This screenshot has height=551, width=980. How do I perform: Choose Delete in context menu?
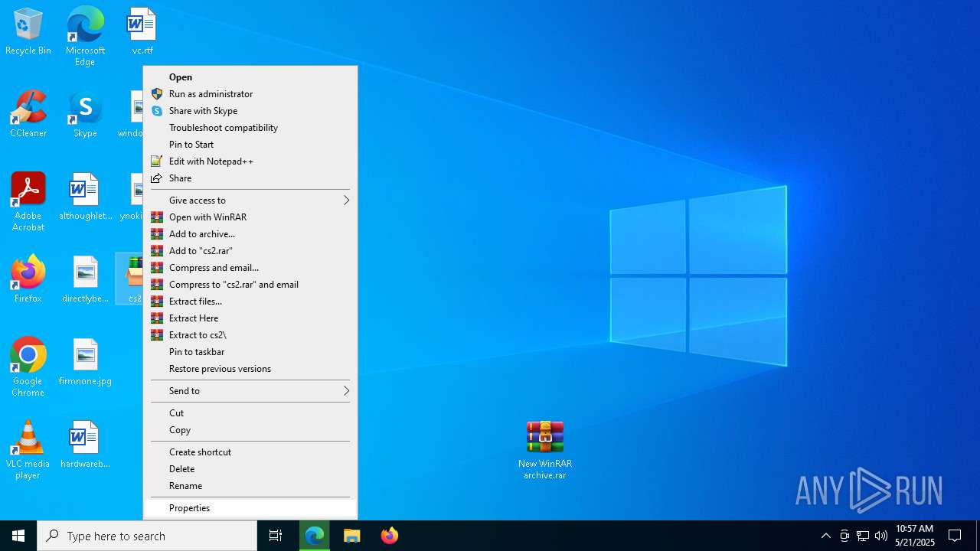click(250, 469)
